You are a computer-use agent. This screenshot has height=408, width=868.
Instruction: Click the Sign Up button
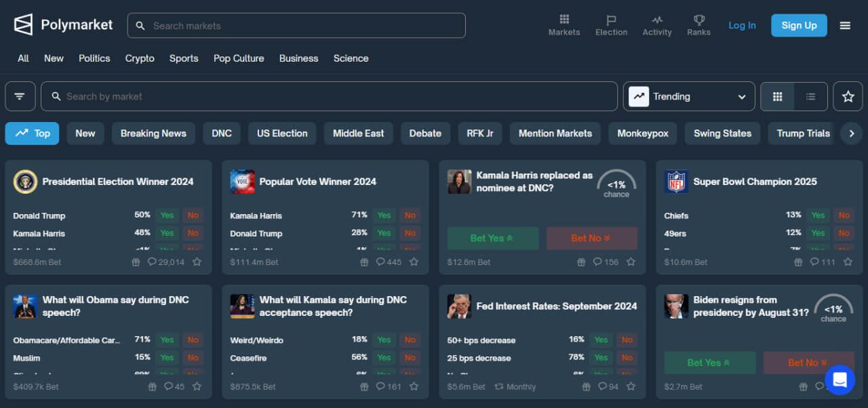pyautogui.click(x=799, y=26)
